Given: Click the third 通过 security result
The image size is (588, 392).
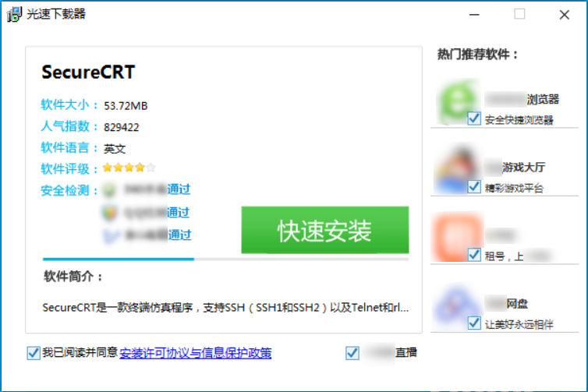Looking at the screenshot, I should (x=179, y=235).
